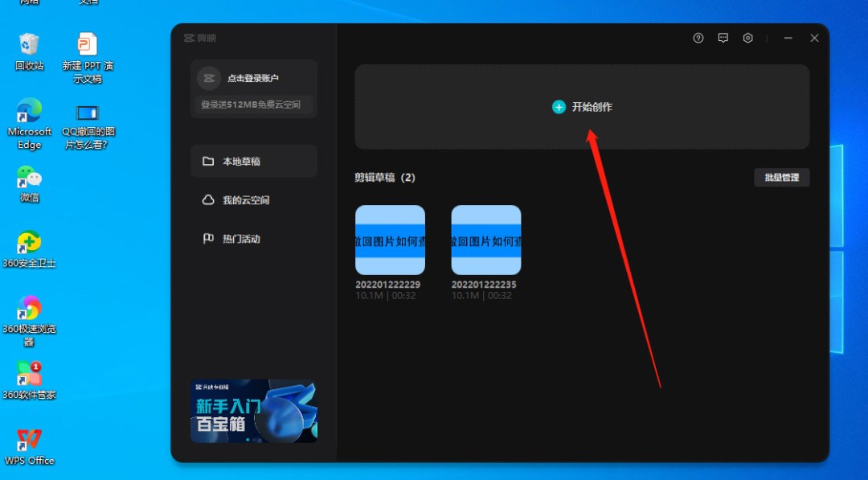Viewport: 868px width, 480px height.
Task: Open Microsoft Edge desktop shortcut
Action: 29,124
